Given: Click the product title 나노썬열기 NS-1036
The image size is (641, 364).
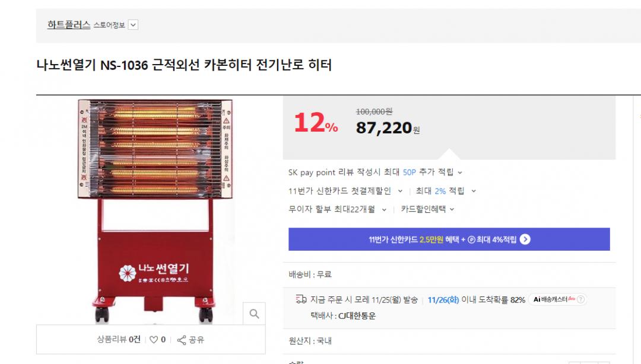Looking at the screenshot, I should coord(184,65).
